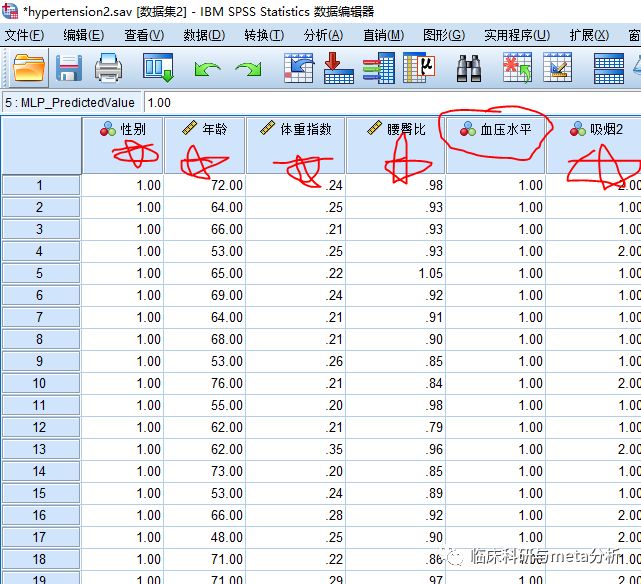The height and width of the screenshot is (584, 641).
Task: Open the 查看(V) menu
Action: tap(144, 35)
